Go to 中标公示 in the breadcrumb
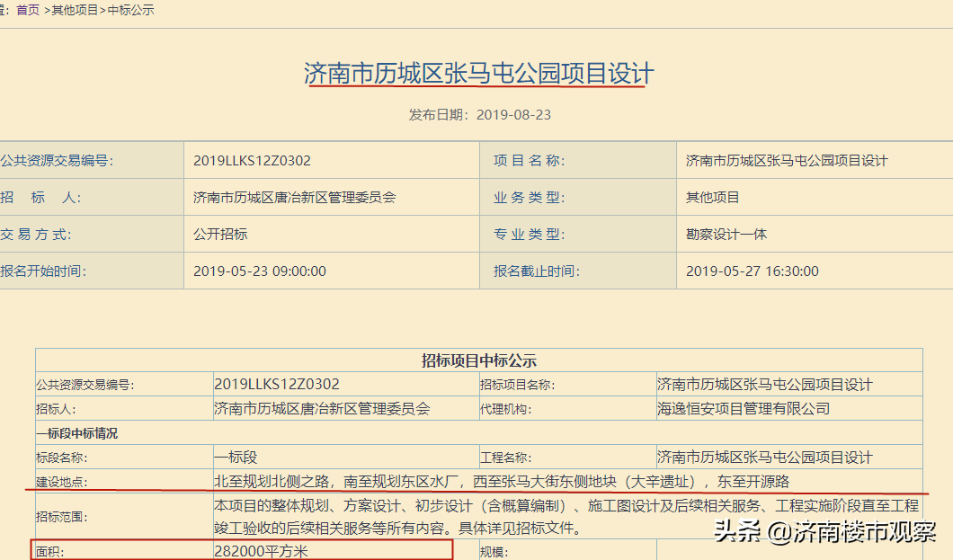Viewport: 953px width, 560px height. [130, 10]
